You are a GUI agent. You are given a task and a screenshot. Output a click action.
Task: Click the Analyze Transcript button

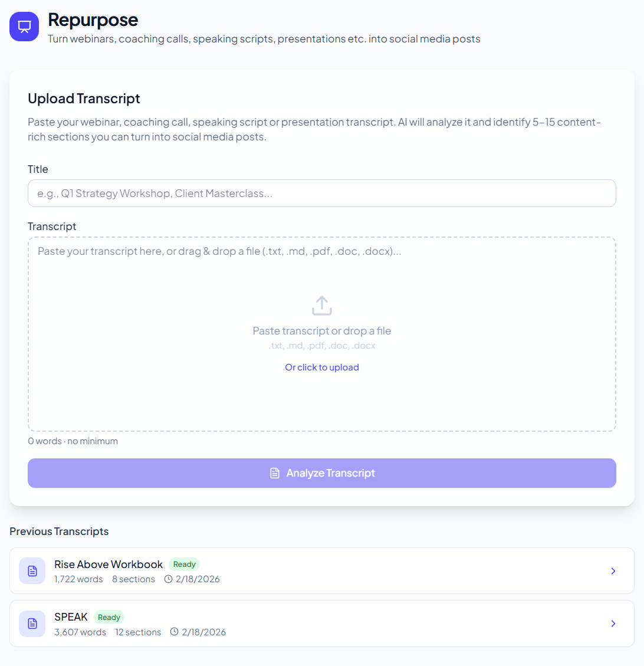(321, 473)
